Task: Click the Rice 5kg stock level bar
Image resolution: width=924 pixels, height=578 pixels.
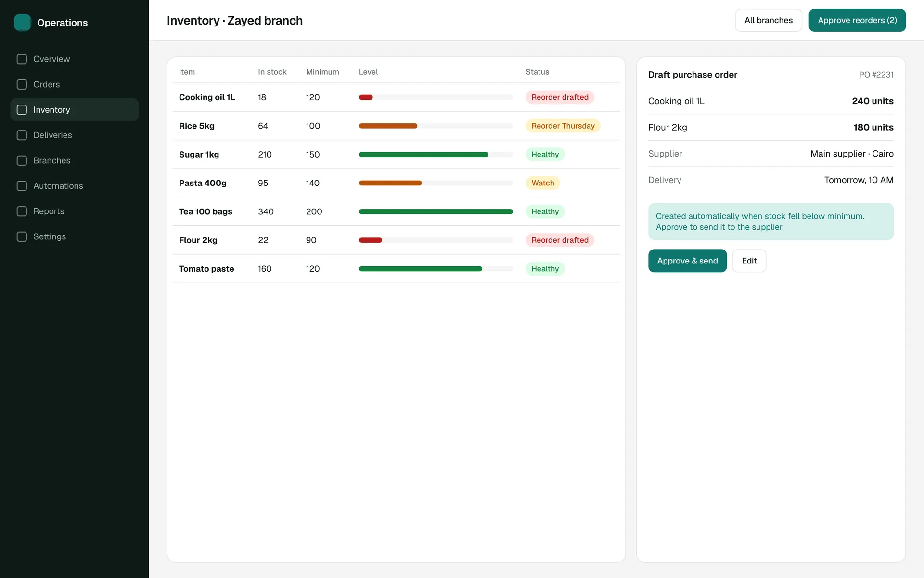Action: [436, 126]
